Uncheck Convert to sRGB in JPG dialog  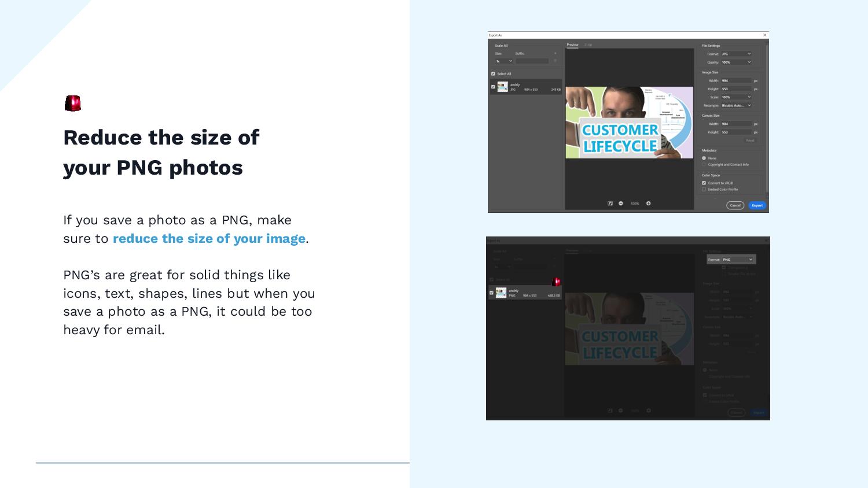(x=704, y=183)
